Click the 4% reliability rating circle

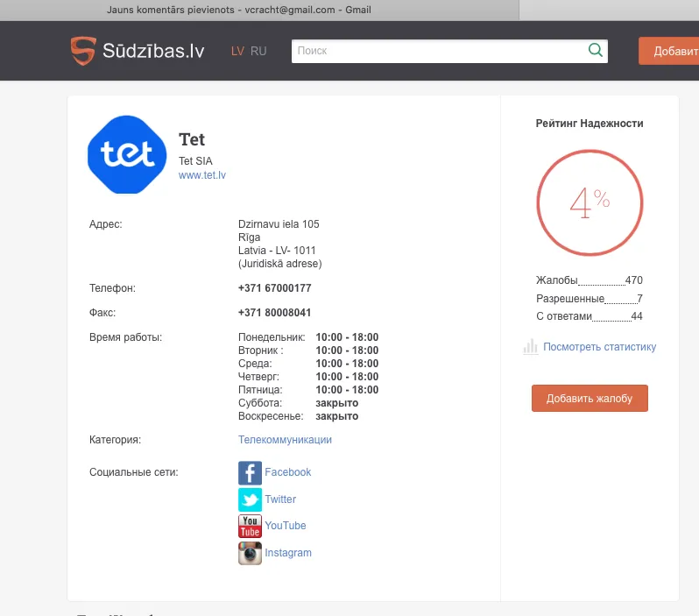pos(590,202)
